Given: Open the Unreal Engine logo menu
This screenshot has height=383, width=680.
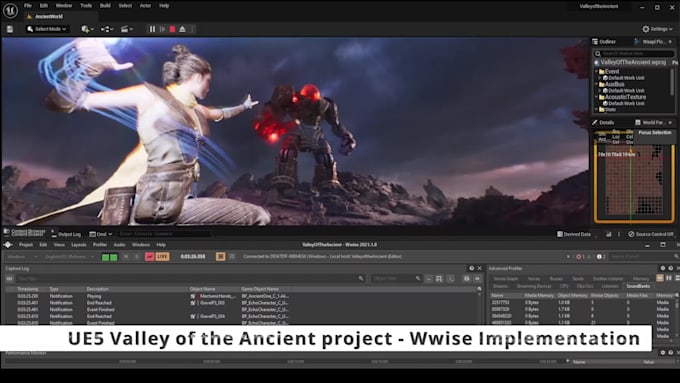Looking at the screenshot, I should click(x=10, y=10).
